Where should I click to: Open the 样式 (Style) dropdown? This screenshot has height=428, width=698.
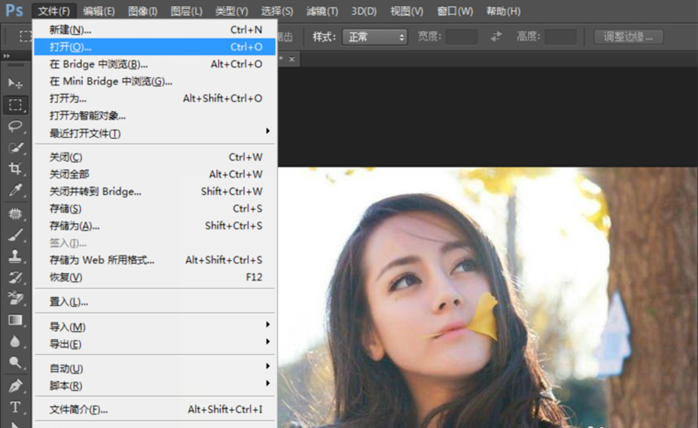point(374,37)
